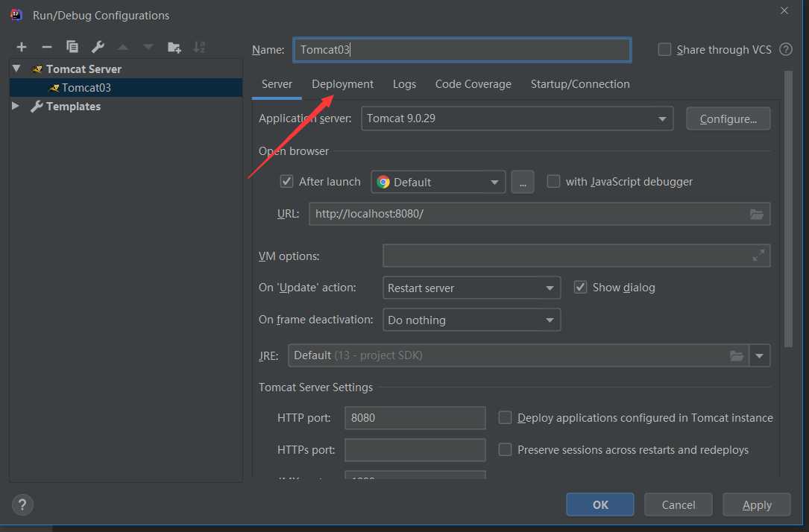Open the Application server dropdown
The image size is (809, 532).
pos(517,118)
